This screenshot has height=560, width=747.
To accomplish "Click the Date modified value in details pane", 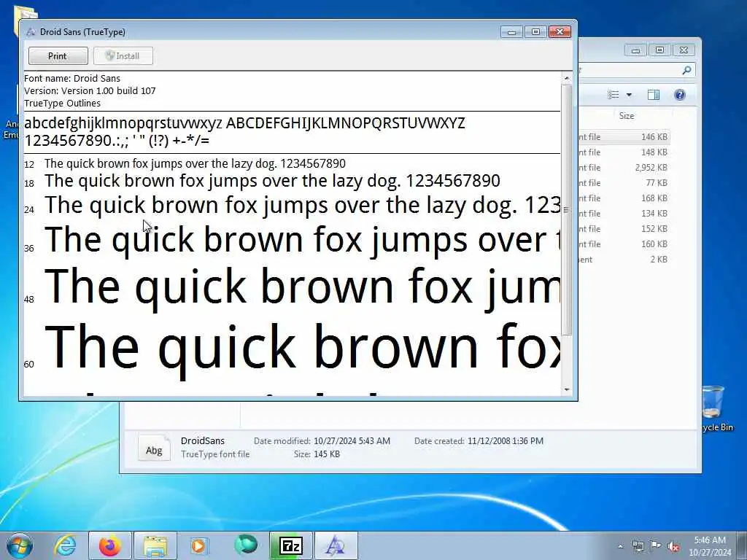I will pos(352,441).
